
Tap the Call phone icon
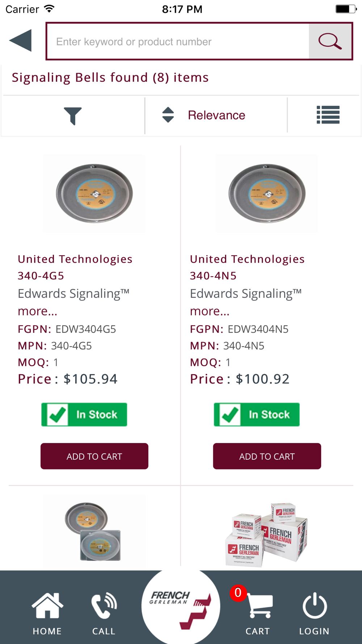(104, 613)
